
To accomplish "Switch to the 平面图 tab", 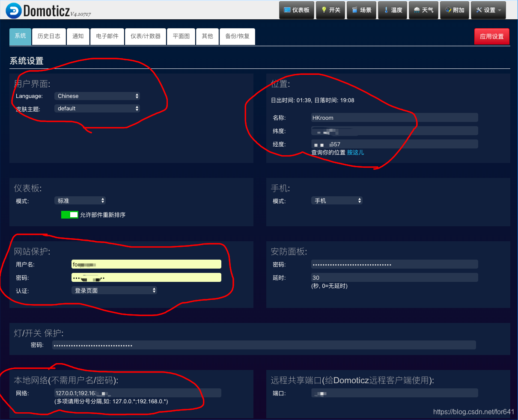I will pyautogui.click(x=181, y=36).
